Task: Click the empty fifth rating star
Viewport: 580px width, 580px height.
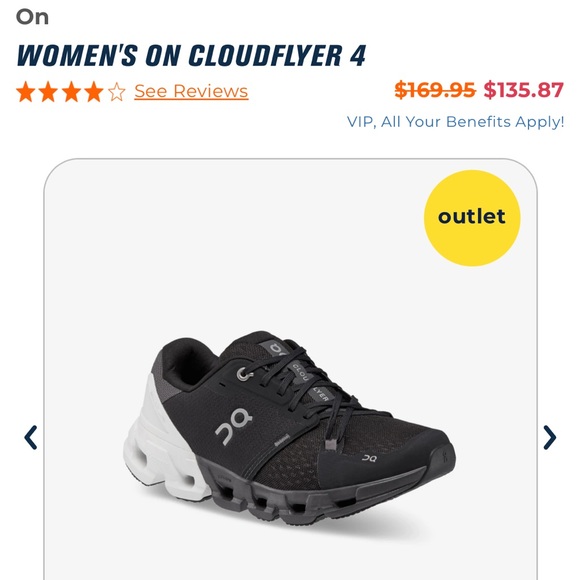Action: point(117,91)
